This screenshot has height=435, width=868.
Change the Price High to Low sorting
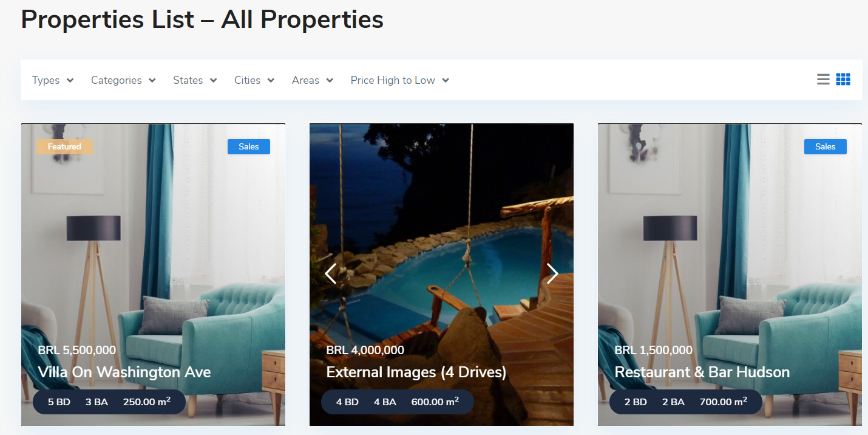pos(400,80)
